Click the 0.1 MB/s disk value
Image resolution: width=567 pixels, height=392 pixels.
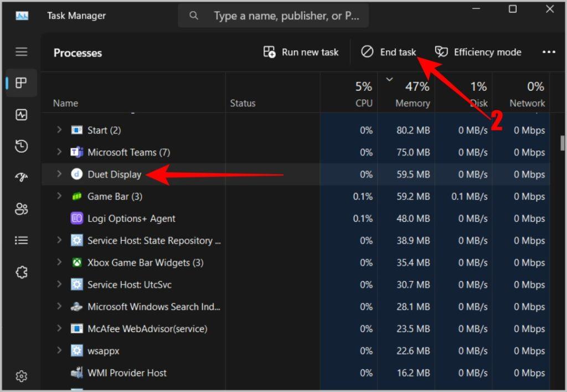470,197
